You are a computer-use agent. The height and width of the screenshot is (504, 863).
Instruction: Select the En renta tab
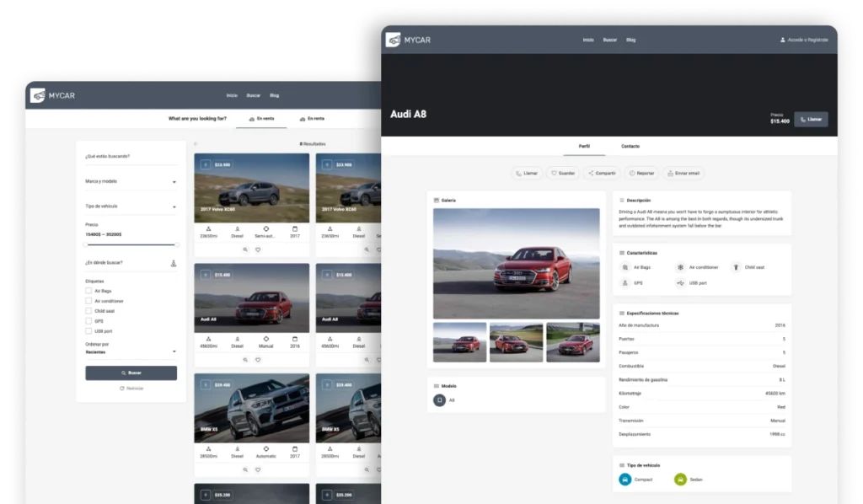coord(311,119)
